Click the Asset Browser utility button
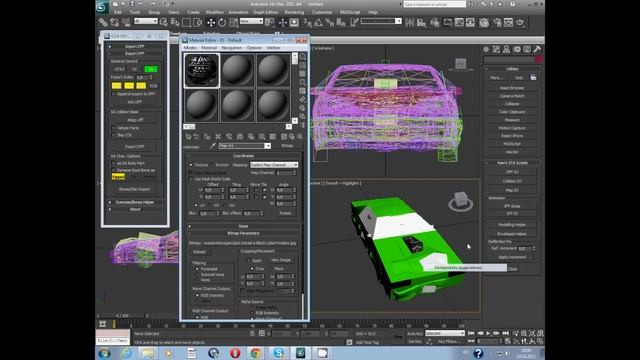The height and width of the screenshot is (360, 640). [512, 88]
